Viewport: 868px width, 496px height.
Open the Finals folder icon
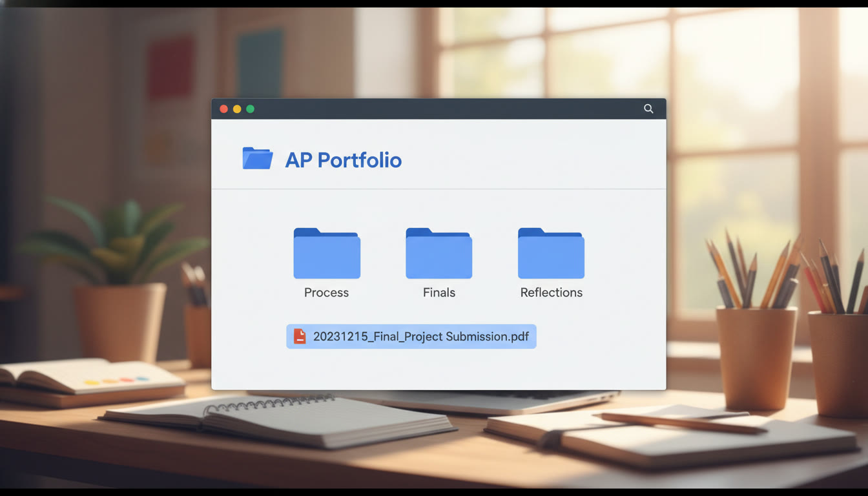point(439,254)
